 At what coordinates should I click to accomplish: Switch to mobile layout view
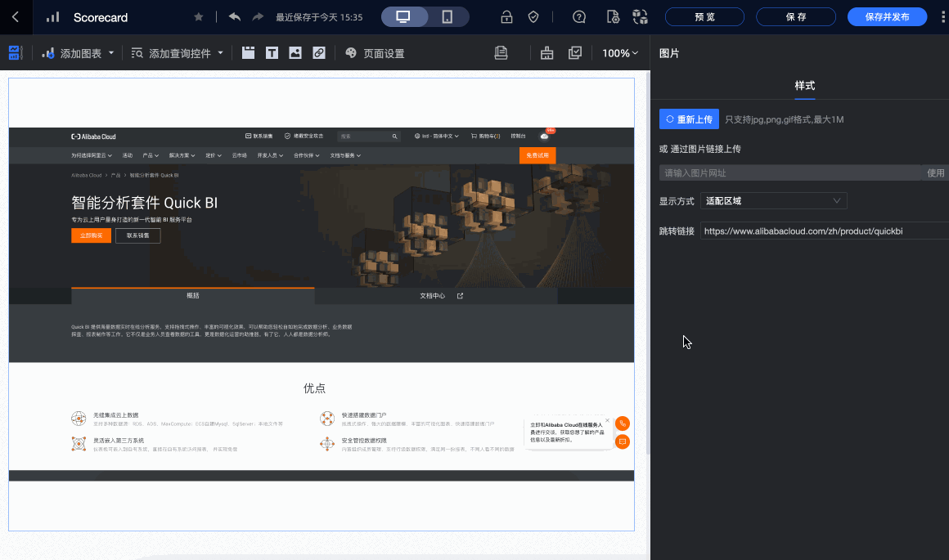[448, 17]
